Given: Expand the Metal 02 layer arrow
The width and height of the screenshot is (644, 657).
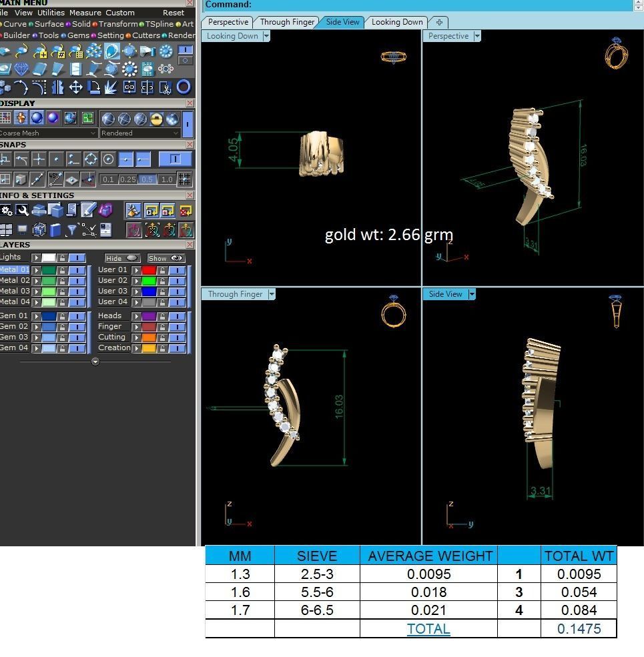Looking at the screenshot, I should (37, 281).
